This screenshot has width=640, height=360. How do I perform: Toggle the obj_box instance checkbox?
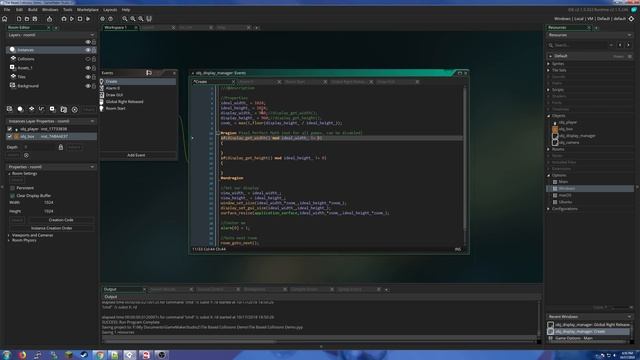(9, 136)
